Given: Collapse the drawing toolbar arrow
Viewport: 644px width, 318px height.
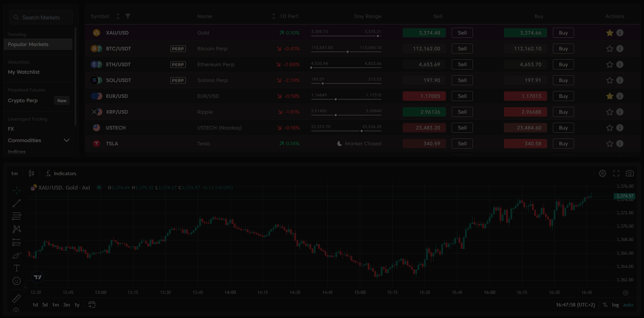Looking at the screenshot, I should click(25, 287).
